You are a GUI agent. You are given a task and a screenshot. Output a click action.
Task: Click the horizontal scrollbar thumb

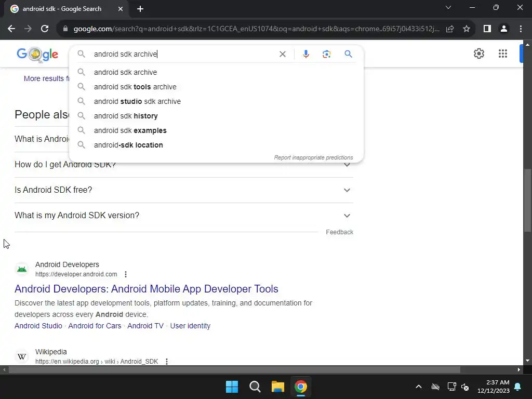point(234,370)
